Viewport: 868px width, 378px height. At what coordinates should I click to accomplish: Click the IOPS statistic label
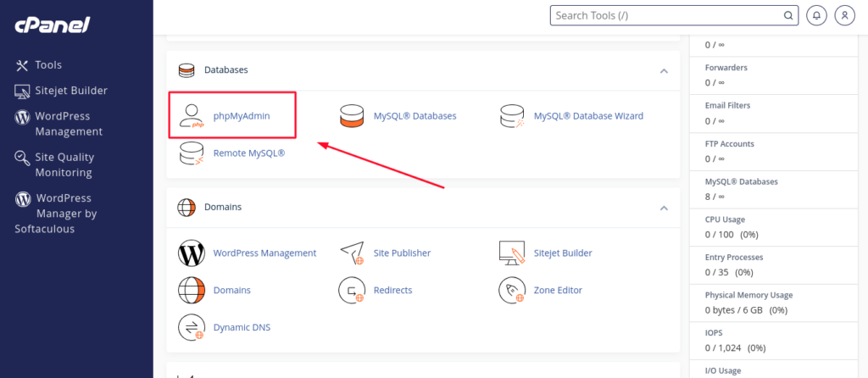714,333
